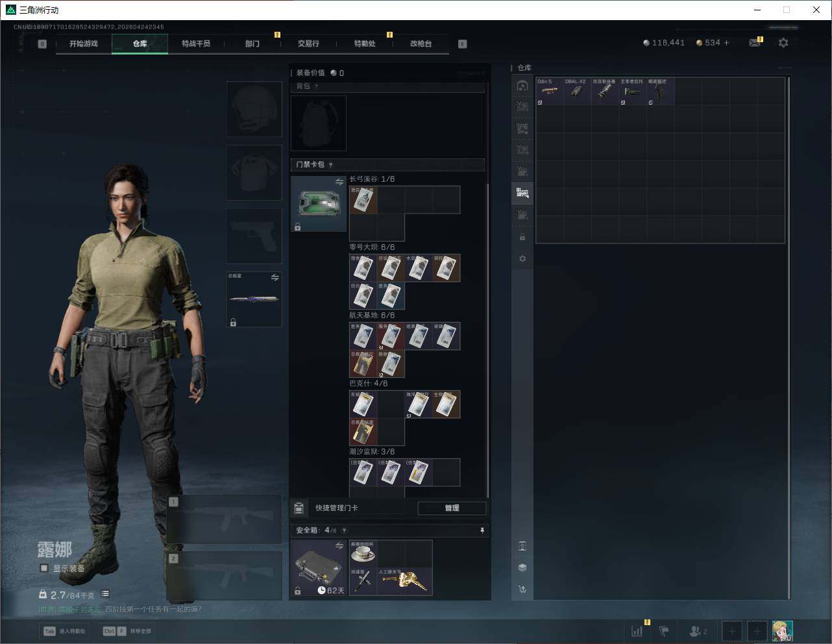This screenshot has width=832, height=644.
Task: Click the plus icon beside 534 currency
Action: pyautogui.click(x=726, y=43)
